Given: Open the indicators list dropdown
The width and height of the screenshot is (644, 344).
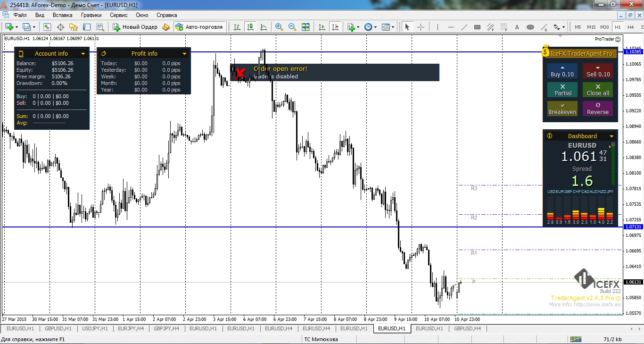Looking at the screenshot, I should 358,27.
